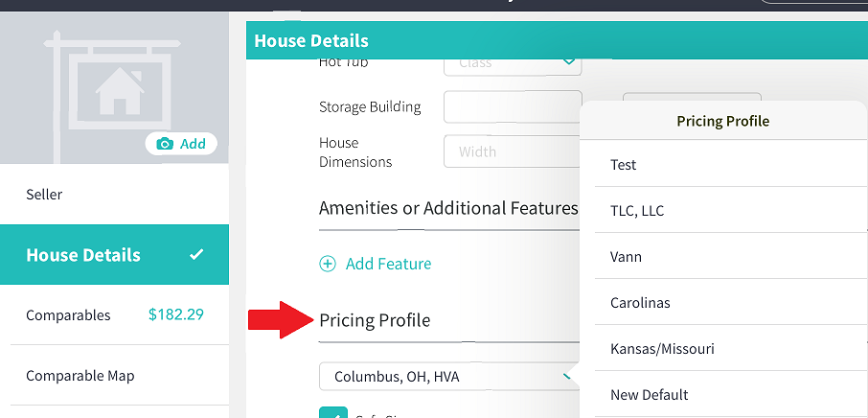Click the house sign placeholder image
Viewport: 868px width, 418px height.
point(113,95)
